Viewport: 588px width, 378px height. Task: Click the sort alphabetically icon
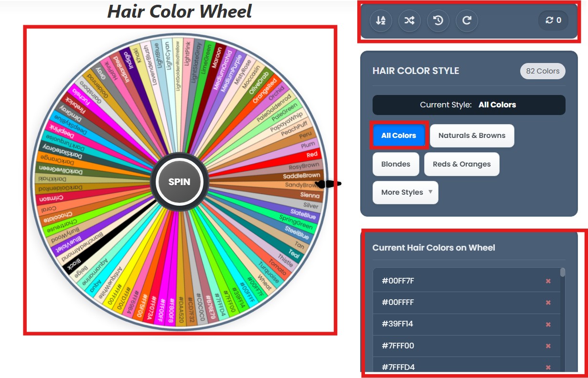click(x=381, y=21)
